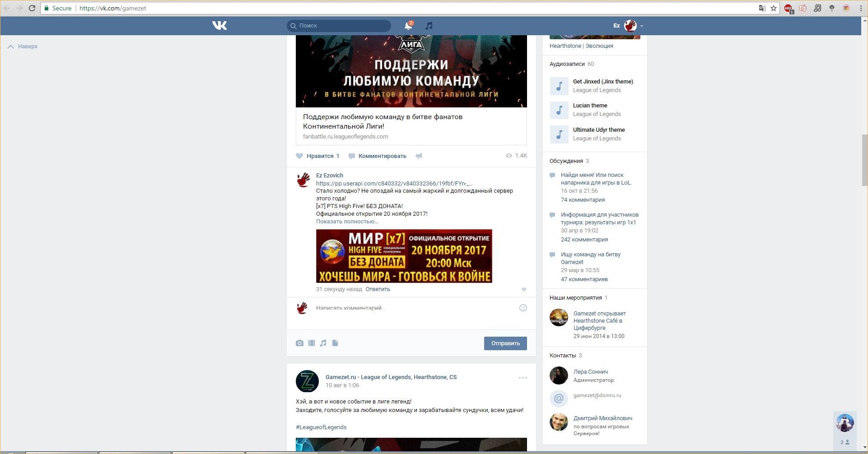Image resolution: width=868 pixels, height=454 pixels.
Task: Open the three-dot menu of the Gamezet post
Action: click(523, 378)
